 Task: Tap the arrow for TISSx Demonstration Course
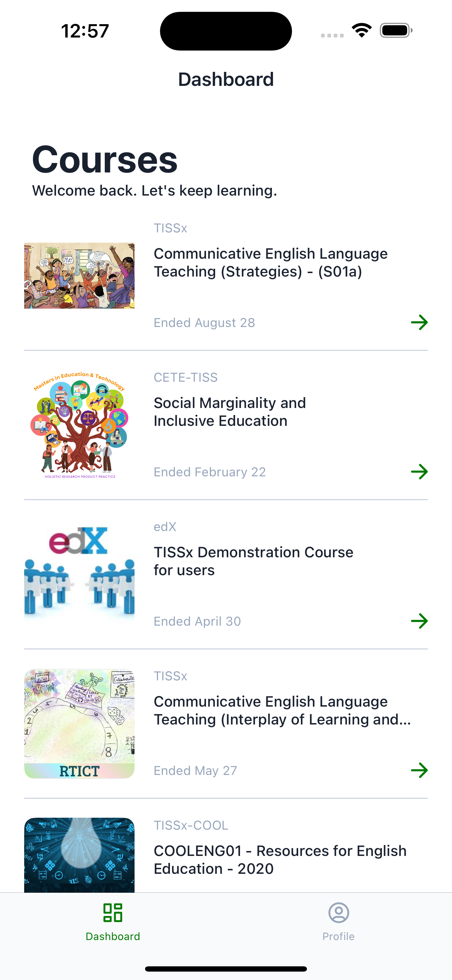click(x=419, y=621)
